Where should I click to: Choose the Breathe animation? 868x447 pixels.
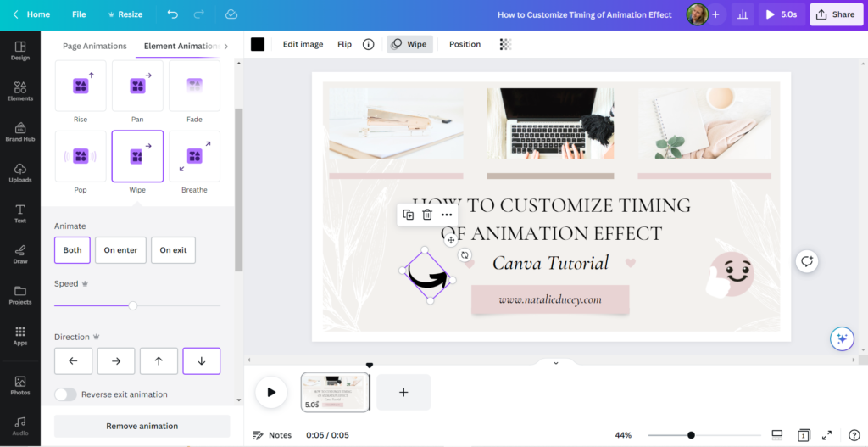194,157
